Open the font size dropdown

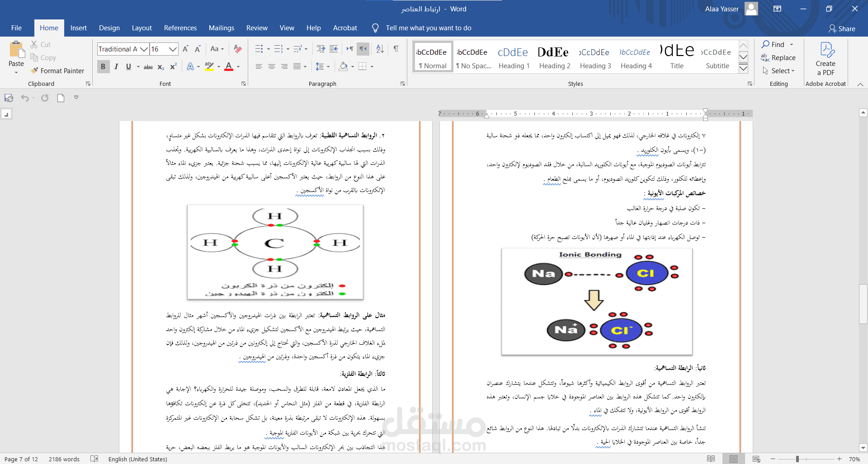tap(173, 49)
